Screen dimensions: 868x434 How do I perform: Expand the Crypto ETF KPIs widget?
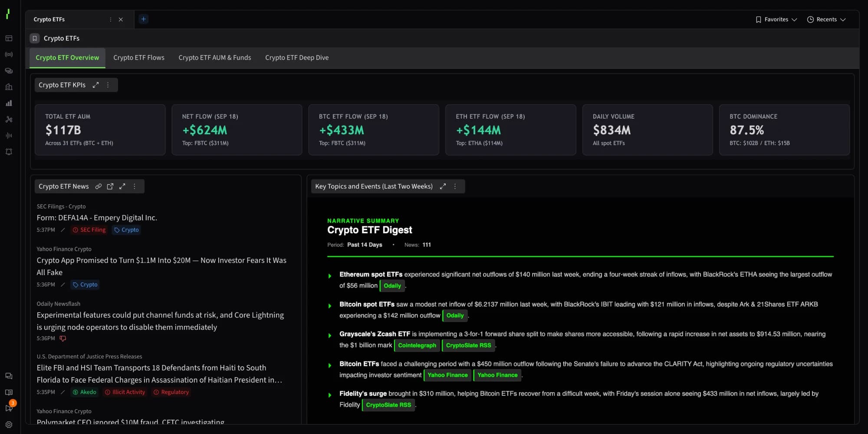click(95, 85)
